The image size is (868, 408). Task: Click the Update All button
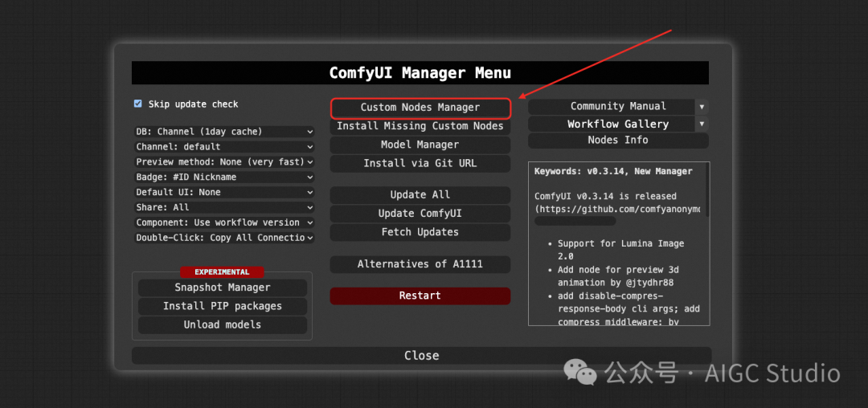click(420, 195)
